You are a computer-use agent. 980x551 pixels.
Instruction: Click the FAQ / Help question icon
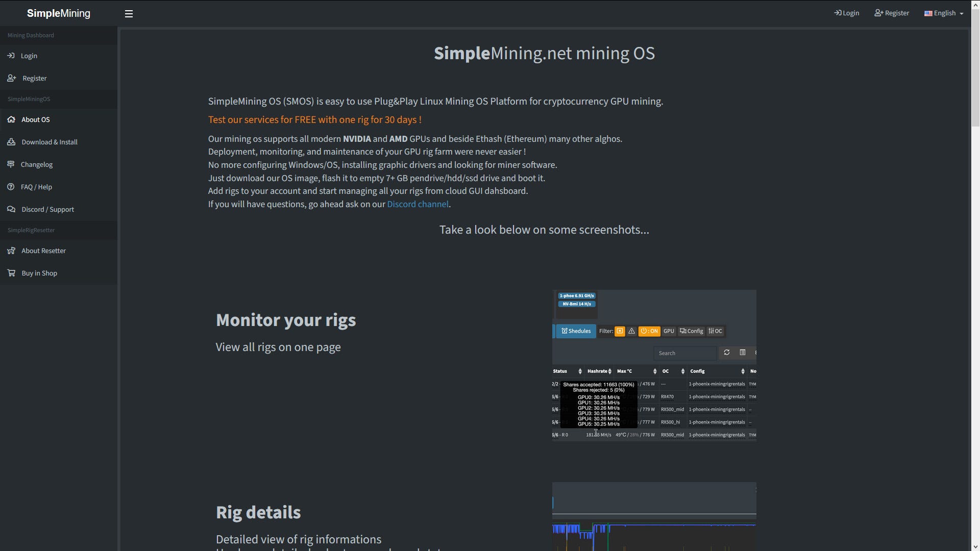click(11, 187)
